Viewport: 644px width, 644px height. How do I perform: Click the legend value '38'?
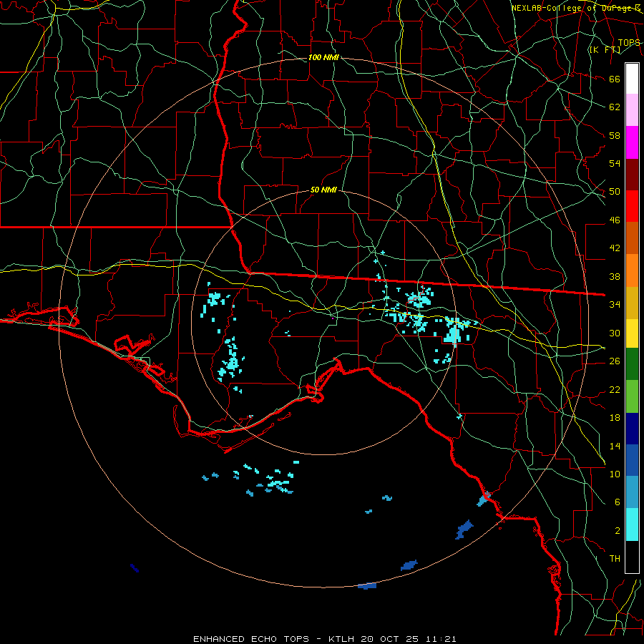[615, 276]
